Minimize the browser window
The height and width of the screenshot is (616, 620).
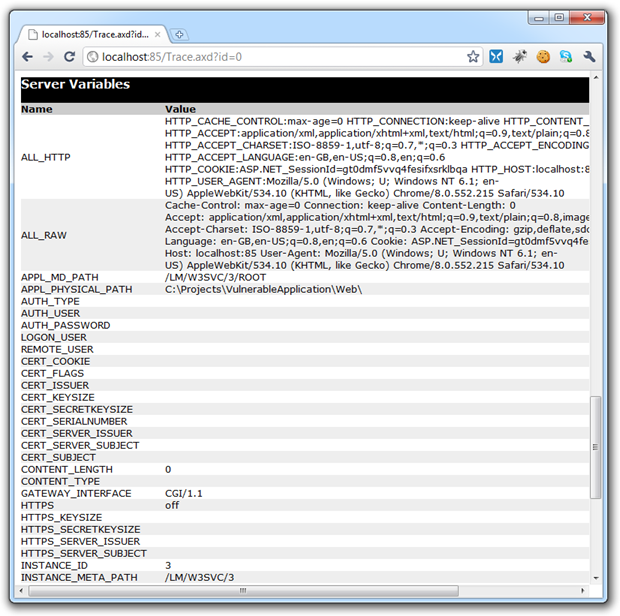(x=539, y=18)
